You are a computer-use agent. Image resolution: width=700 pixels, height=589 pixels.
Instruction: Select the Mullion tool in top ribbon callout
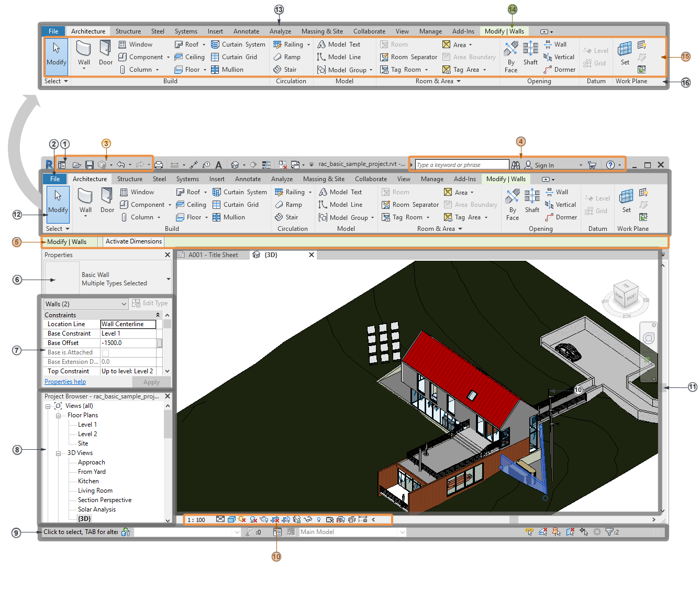tap(227, 70)
